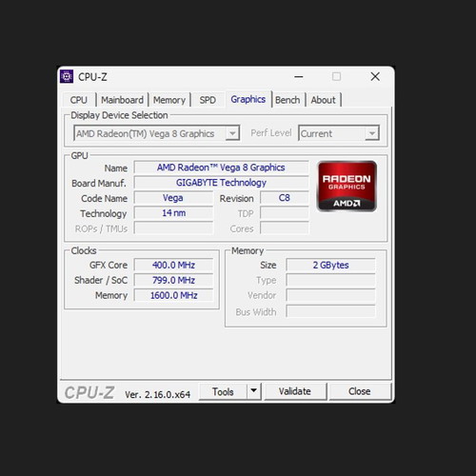This screenshot has width=476, height=476.
Task: Open the Mainboard tab
Action: pyautogui.click(x=122, y=100)
